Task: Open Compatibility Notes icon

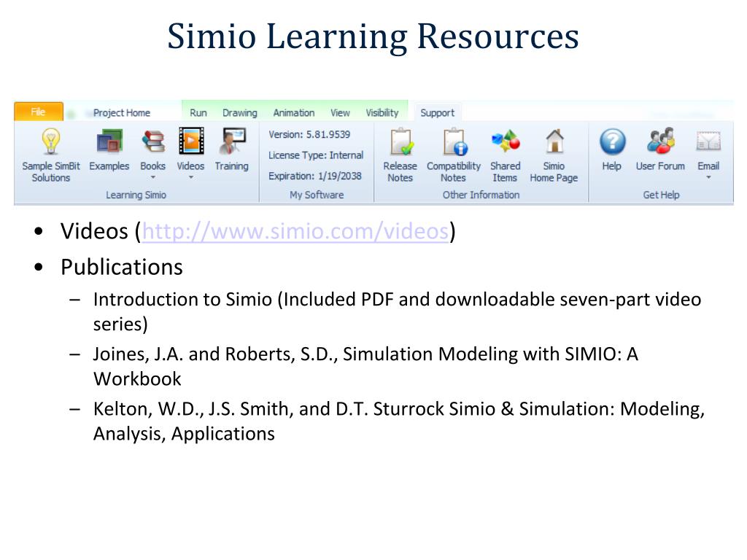Action: pyautogui.click(x=454, y=141)
